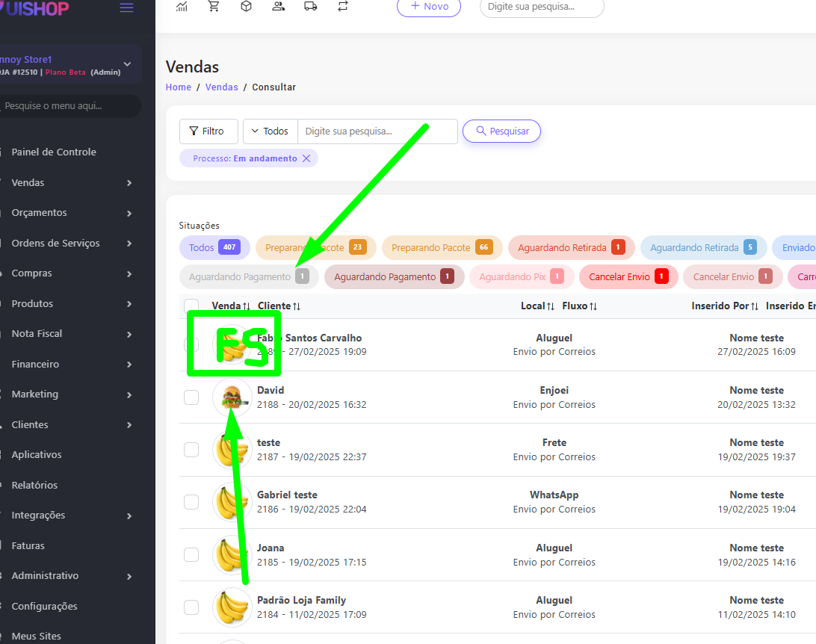Open the 'Todos' search field dropdown
The image size is (816, 644).
[270, 131]
